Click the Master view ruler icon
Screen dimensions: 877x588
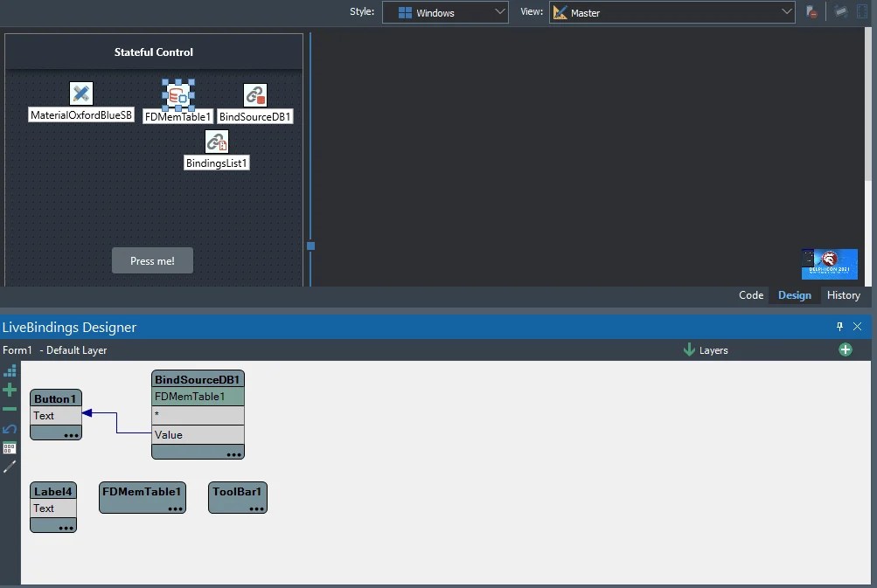[x=560, y=12]
